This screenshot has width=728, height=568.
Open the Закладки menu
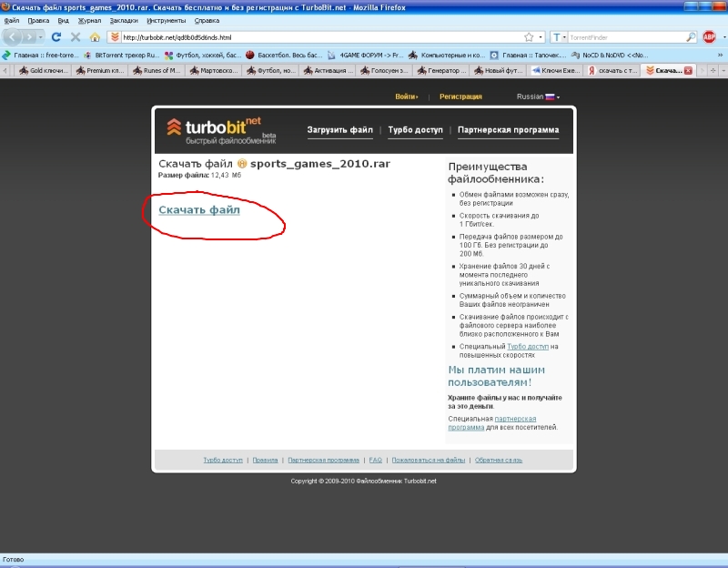(124, 20)
